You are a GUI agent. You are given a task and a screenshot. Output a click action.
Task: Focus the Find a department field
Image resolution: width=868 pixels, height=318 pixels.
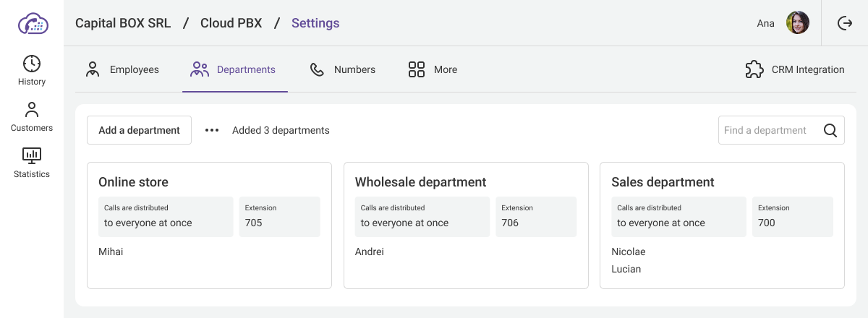point(767,130)
